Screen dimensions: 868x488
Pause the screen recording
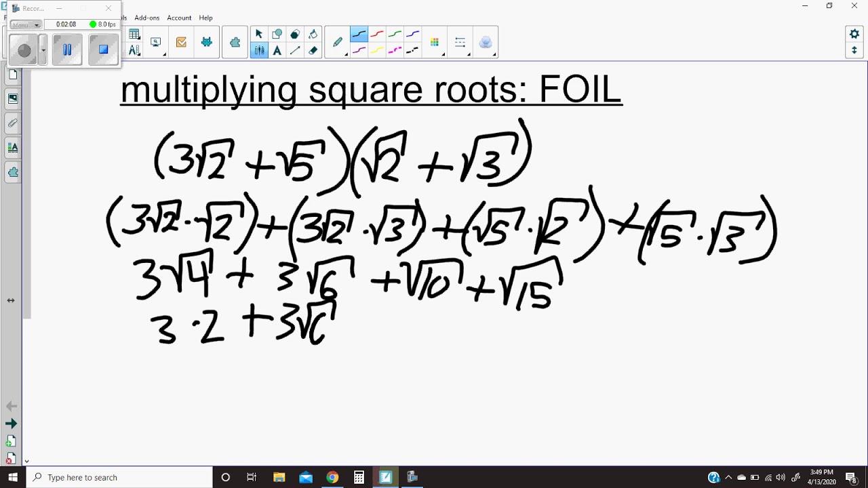[67, 50]
